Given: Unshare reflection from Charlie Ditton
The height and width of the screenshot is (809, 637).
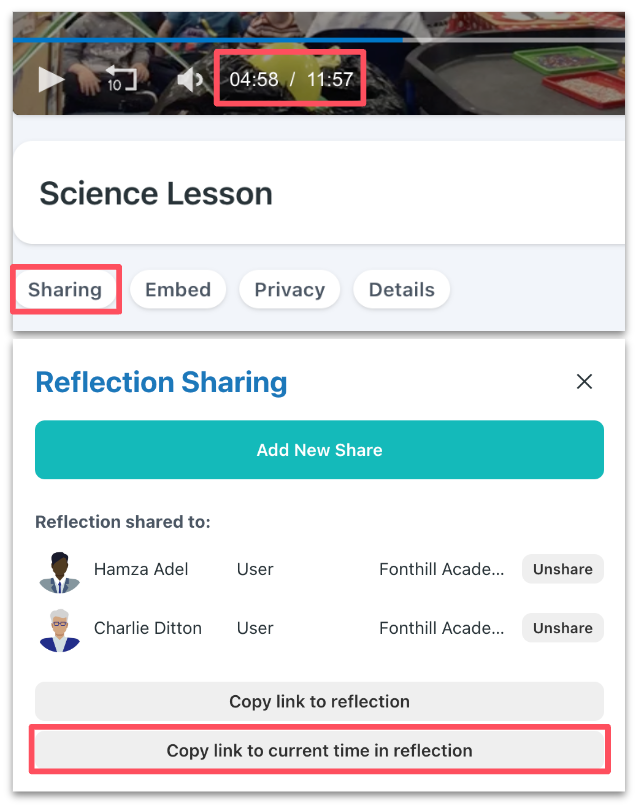Looking at the screenshot, I should coord(562,628).
